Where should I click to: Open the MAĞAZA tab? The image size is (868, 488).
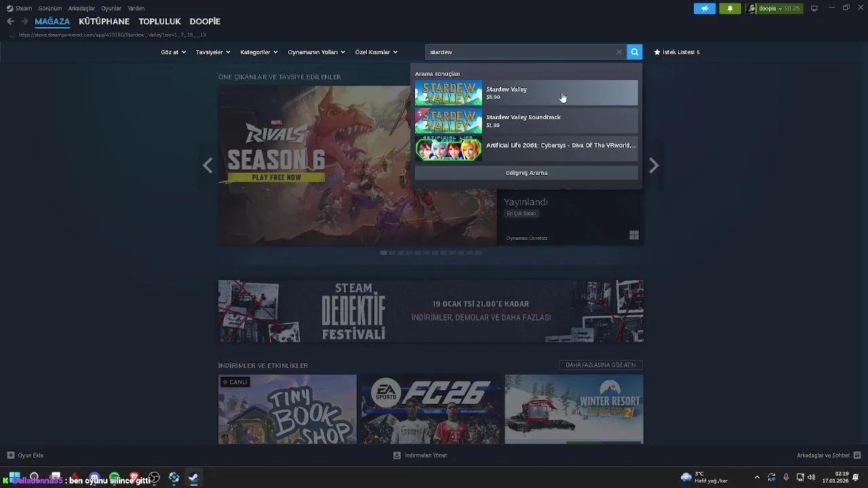click(x=52, y=21)
